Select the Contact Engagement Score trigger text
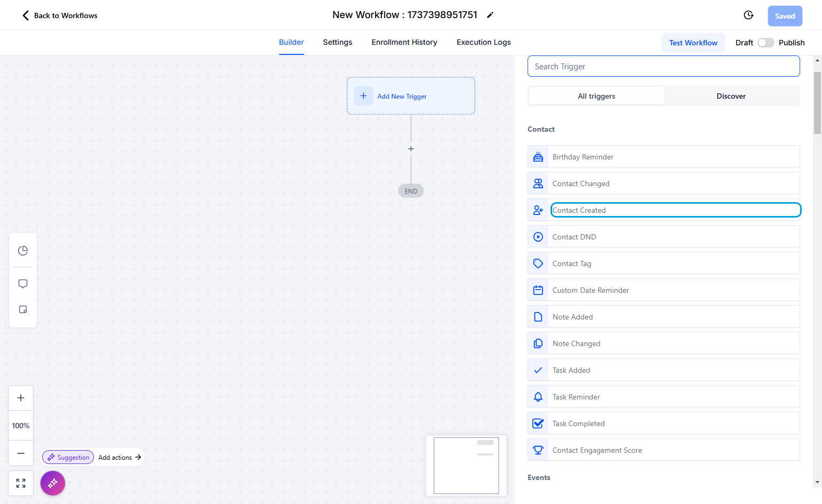822x504 pixels. (x=597, y=450)
